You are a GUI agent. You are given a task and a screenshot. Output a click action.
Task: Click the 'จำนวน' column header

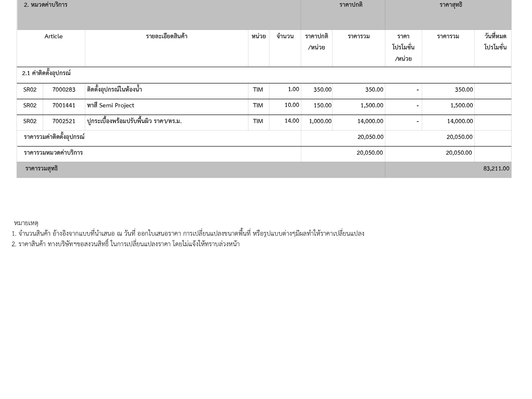[x=285, y=36]
